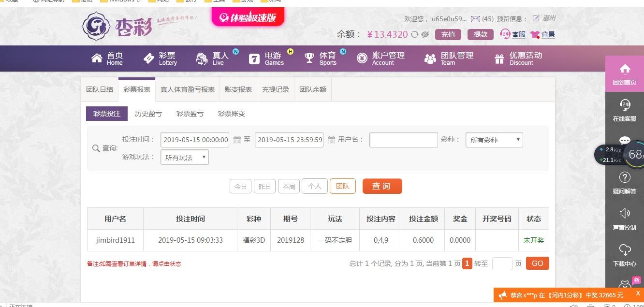Screen dimensions: 644x307
Task: Click the GO page jump button
Action: pos(538,263)
